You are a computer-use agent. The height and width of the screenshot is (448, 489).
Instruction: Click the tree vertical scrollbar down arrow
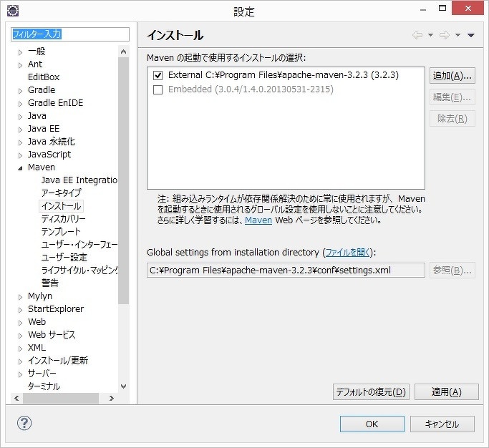[123, 386]
